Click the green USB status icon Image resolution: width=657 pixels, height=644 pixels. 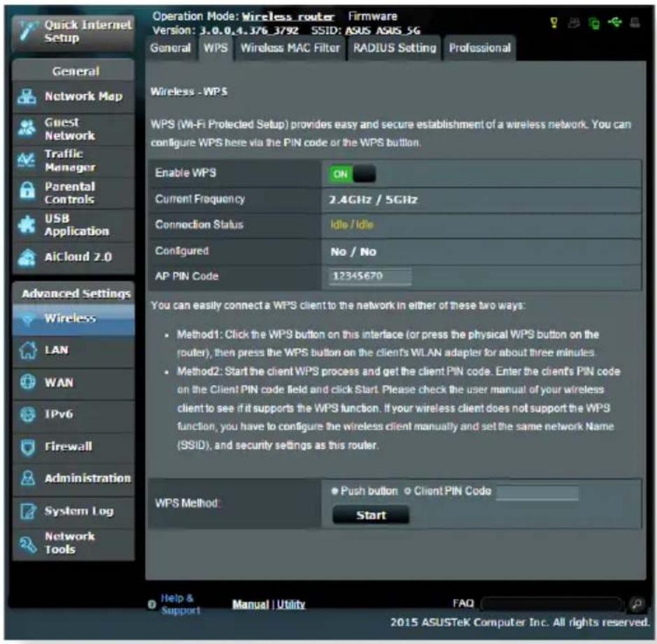tap(615, 22)
